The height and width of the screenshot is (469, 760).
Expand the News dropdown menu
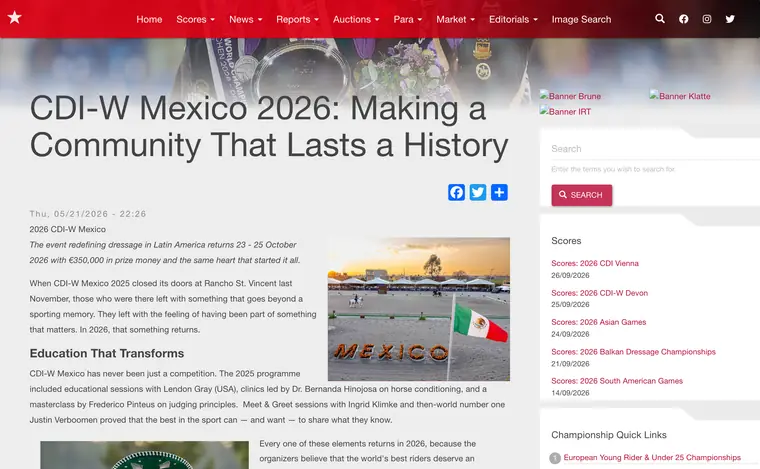[246, 19]
